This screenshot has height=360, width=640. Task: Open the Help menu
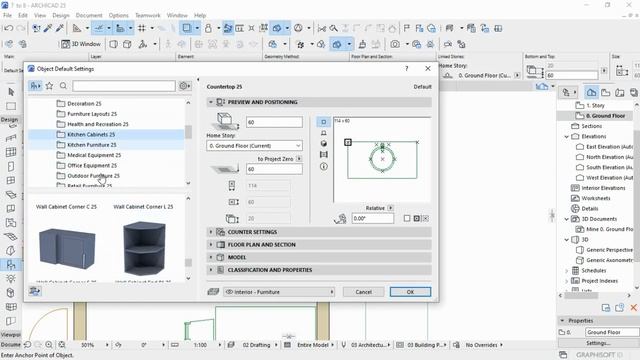(x=200, y=15)
